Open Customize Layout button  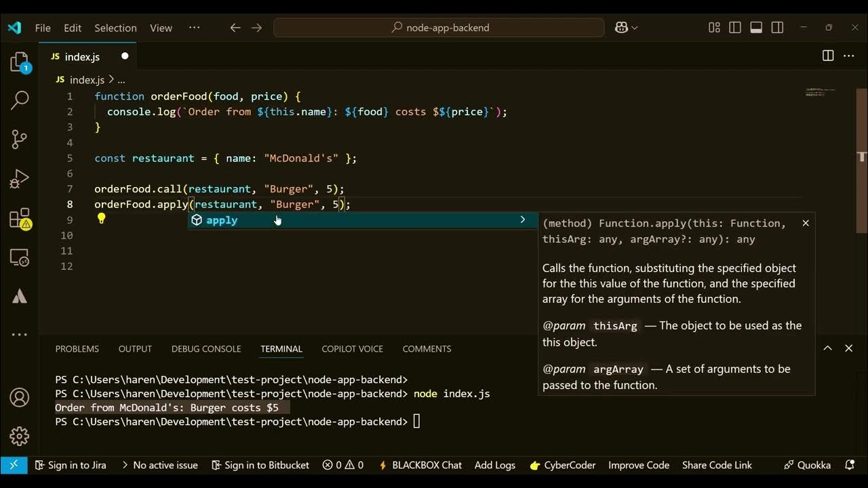tap(714, 28)
